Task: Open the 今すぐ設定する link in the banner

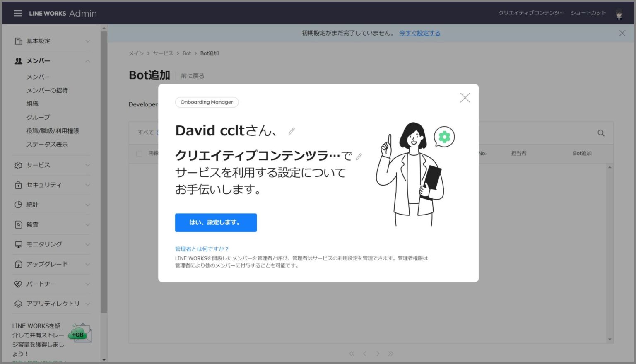Action: (x=419, y=33)
